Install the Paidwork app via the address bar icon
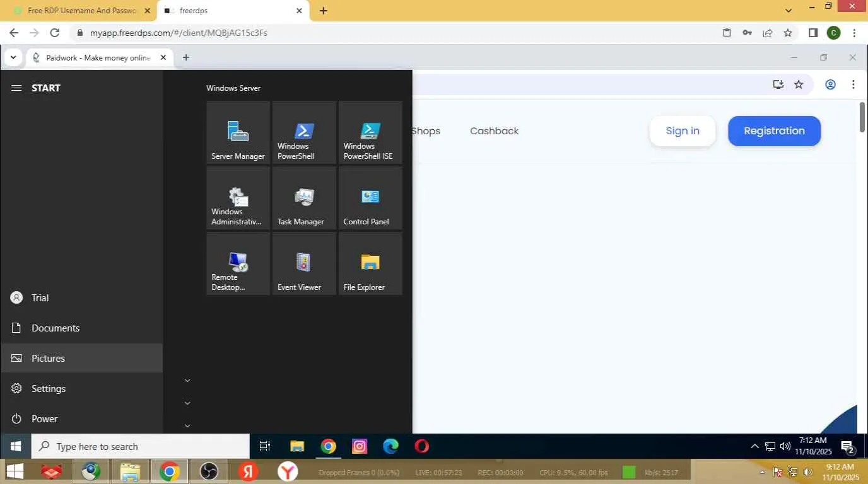The height and width of the screenshot is (484, 868). (x=778, y=84)
